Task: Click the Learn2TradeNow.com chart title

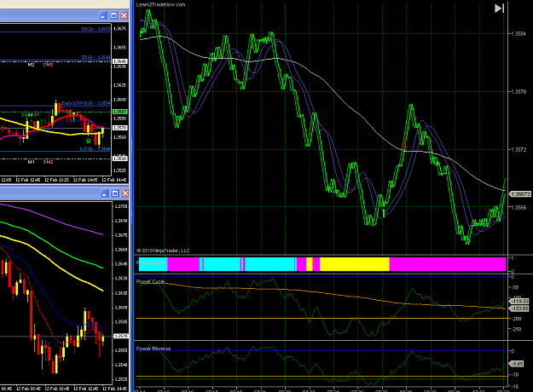Action: pyautogui.click(x=160, y=5)
